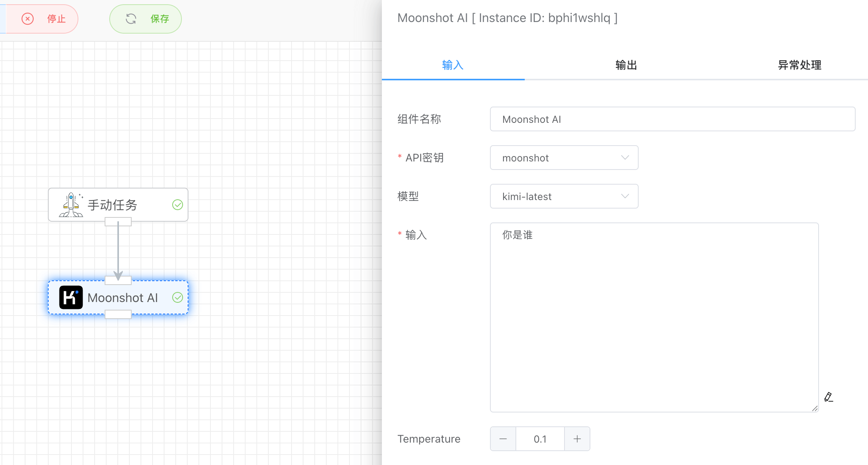Click output port below 手动任务 node

[x=118, y=222]
